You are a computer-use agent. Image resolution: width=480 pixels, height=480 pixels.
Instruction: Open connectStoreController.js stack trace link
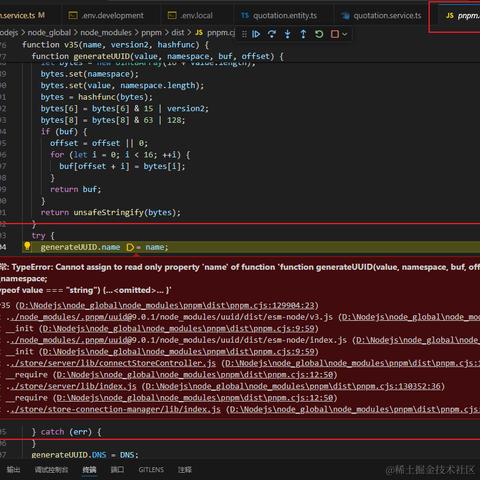pyautogui.click(x=113, y=363)
